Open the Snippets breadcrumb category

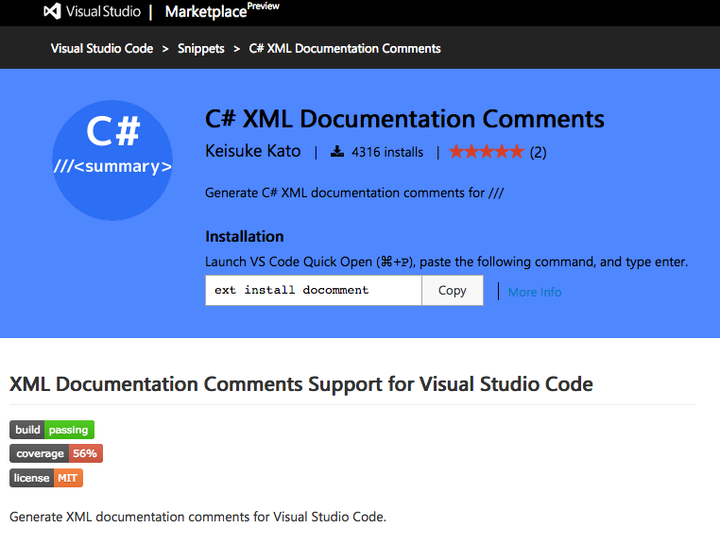click(x=201, y=49)
